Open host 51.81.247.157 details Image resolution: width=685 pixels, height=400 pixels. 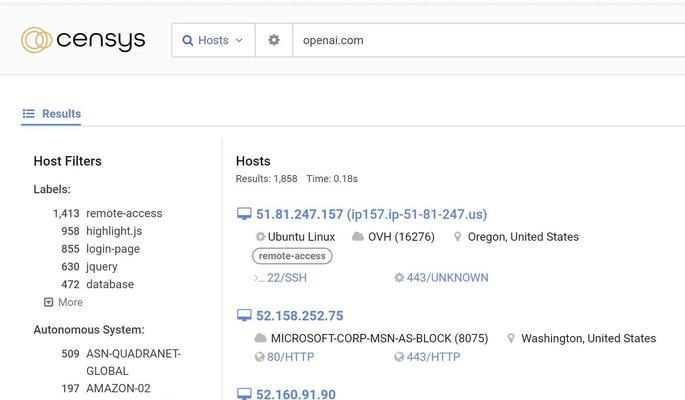[x=371, y=214]
